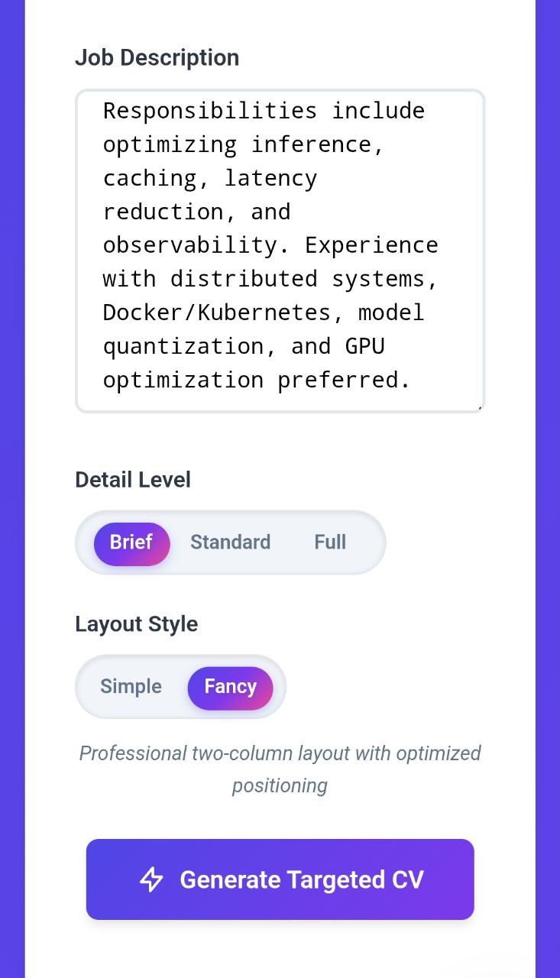560x978 pixels.
Task: Click the two-column layout description text
Action: coord(280,768)
